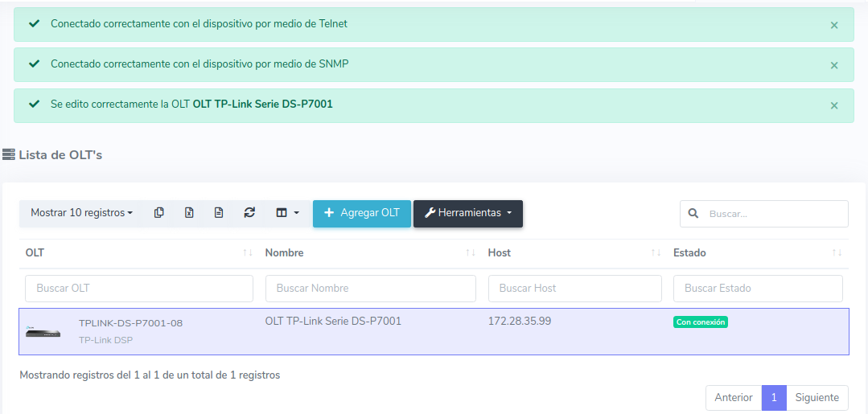Expand the Herramientas tools menu

[x=468, y=213]
